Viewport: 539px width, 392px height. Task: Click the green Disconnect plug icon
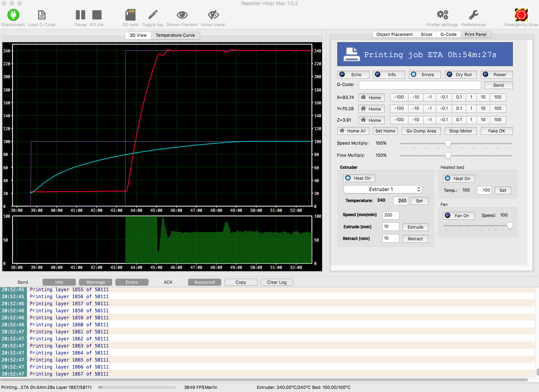tap(13, 15)
